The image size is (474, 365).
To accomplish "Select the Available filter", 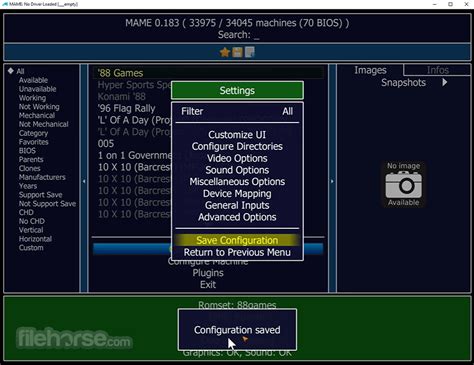I will tap(33, 80).
